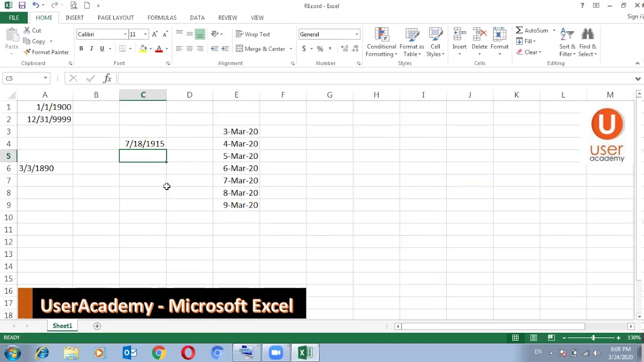Add a new sheet with the plus icon
This screenshot has width=644, height=362.
(x=97, y=326)
